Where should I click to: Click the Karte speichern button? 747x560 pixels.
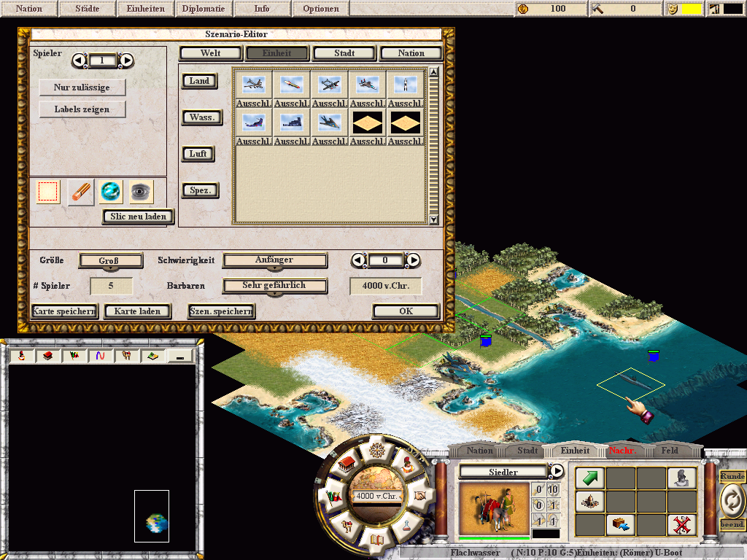[x=64, y=311]
